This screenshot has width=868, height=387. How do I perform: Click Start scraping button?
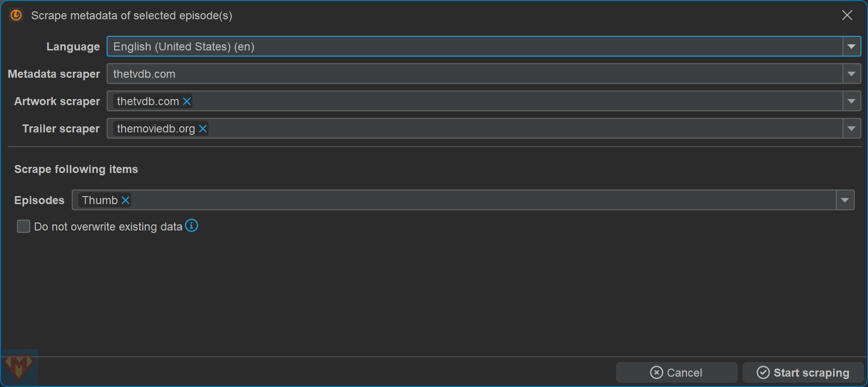click(x=803, y=373)
